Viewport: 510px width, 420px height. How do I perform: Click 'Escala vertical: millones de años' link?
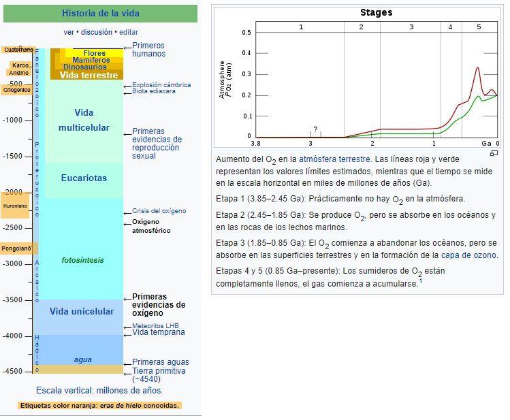click(99, 390)
